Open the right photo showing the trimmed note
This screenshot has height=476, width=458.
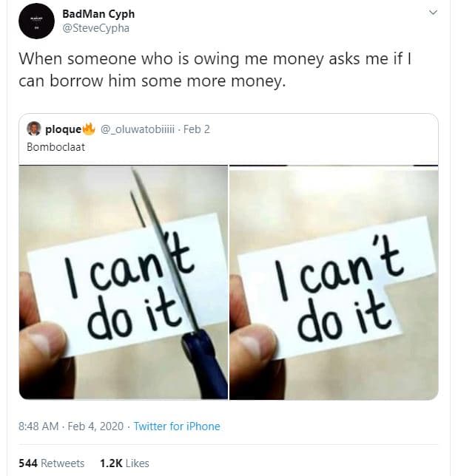(334, 282)
